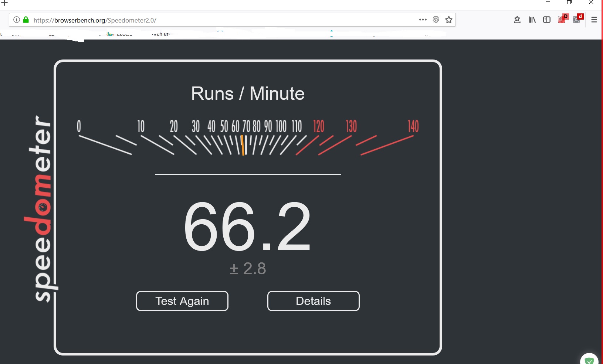This screenshot has height=364, width=603.
Task: Click the ± 2.8 variance text
Action: 248,269
